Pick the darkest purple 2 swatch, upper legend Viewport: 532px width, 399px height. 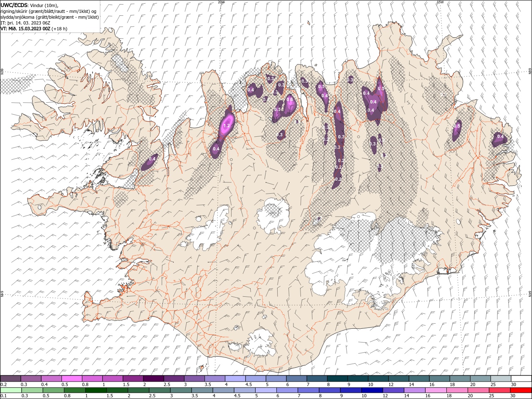click(153, 378)
